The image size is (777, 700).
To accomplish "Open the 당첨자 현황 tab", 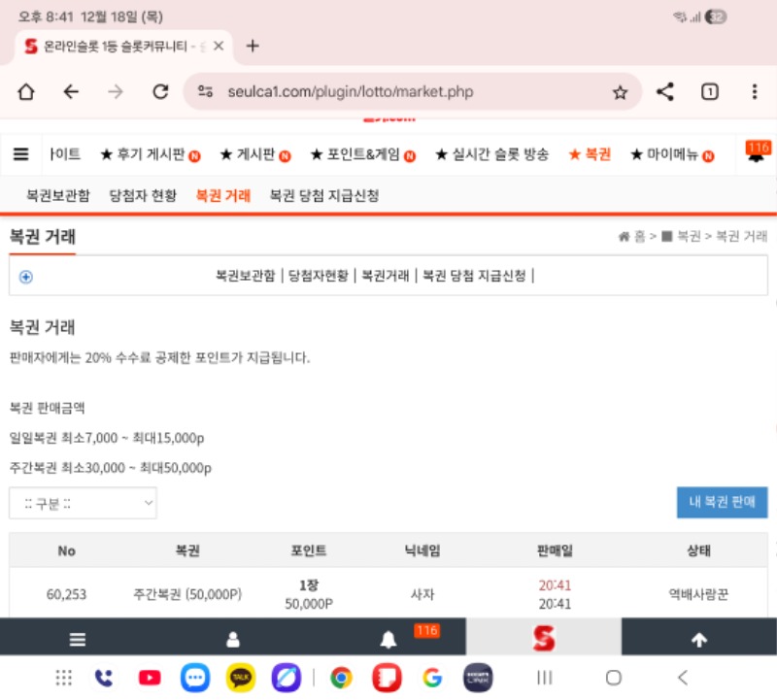I will click(143, 195).
